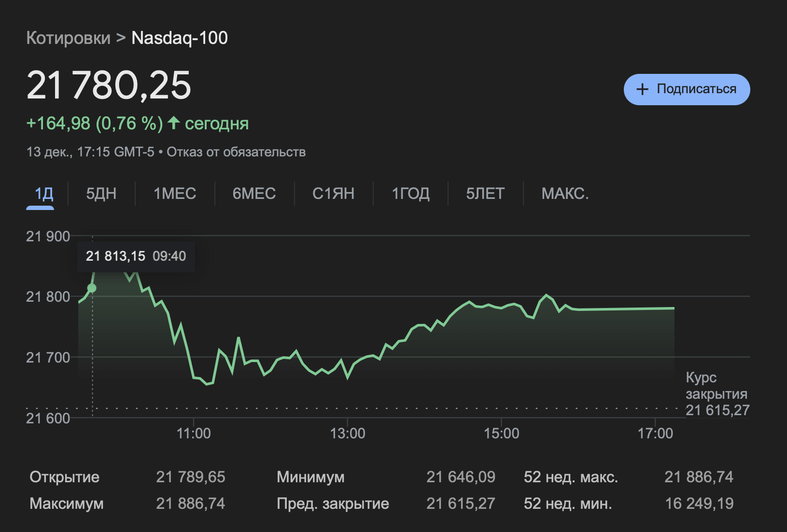The height and width of the screenshot is (532, 787).
Task: Show the 1ГОД chart range
Action: click(410, 194)
